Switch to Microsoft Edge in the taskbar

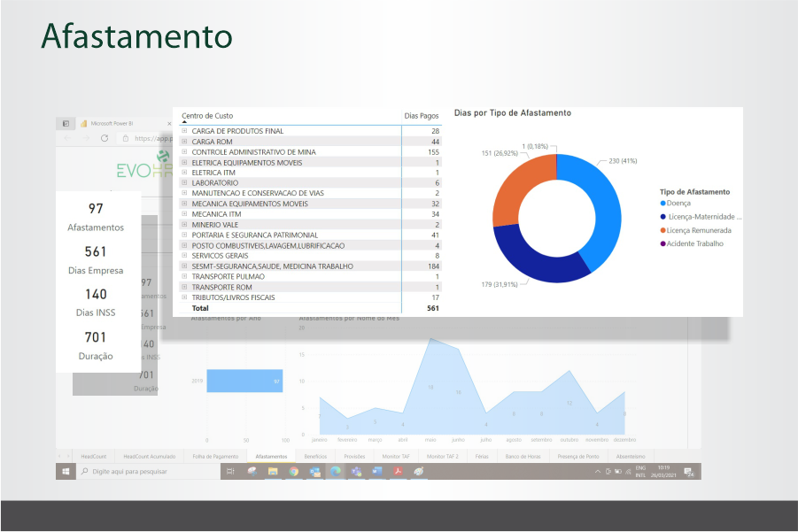click(x=336, y=472)
